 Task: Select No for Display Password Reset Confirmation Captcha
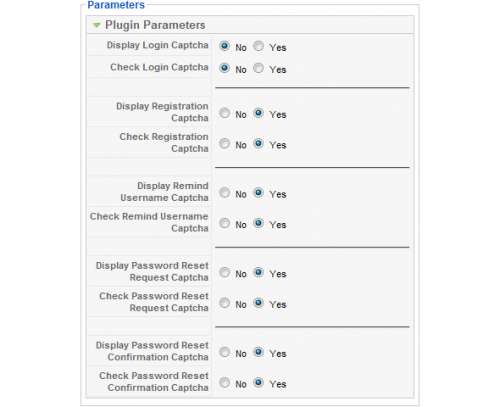tap(225, 352)
